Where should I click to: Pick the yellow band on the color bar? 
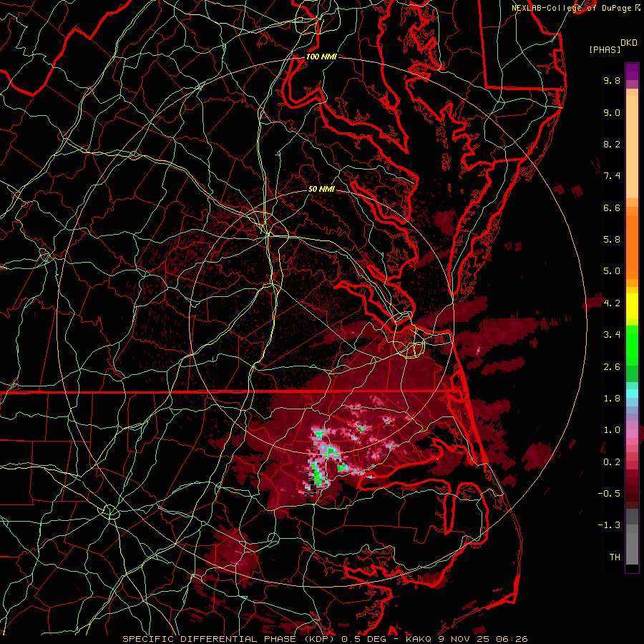click(x=632, y=306)
